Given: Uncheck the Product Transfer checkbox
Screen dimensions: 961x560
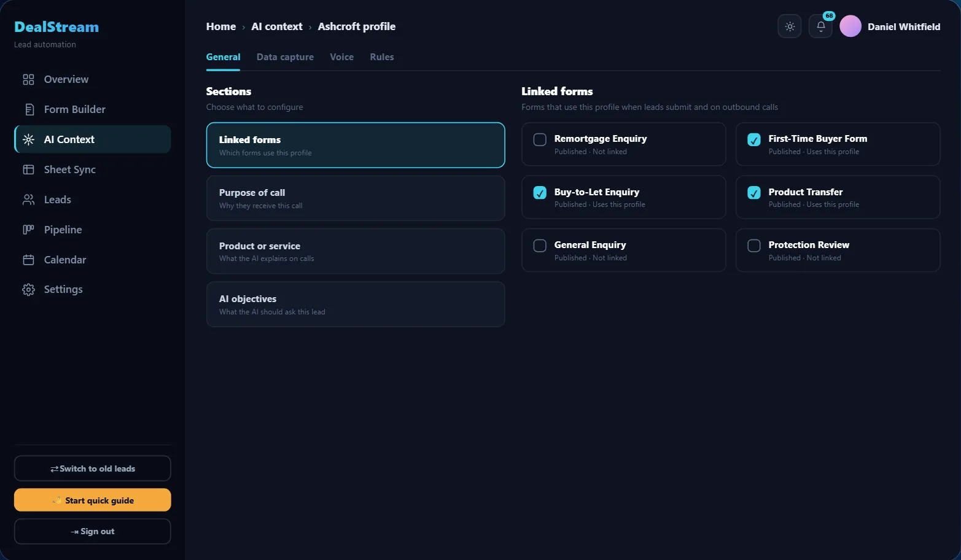Looking at the screenshot, I should pyautogui.click(x=754, y=193).
